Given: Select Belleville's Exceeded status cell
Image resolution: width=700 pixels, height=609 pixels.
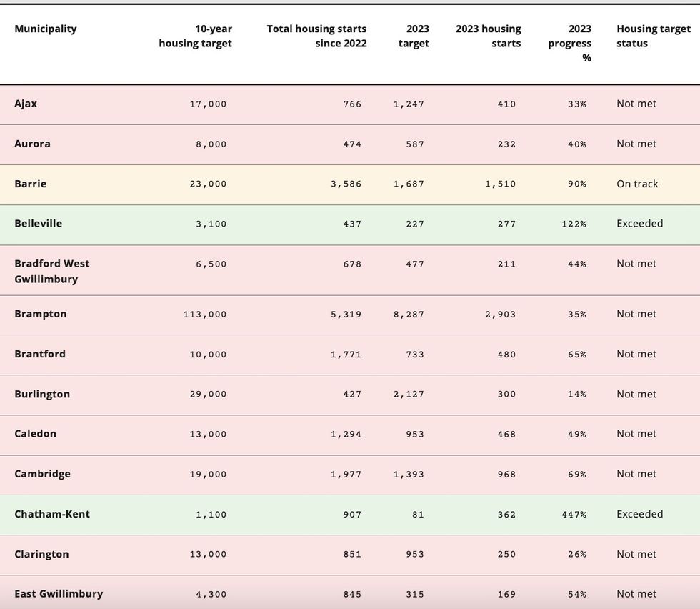Looking at the screenshot, I should [x=639, y=224].
